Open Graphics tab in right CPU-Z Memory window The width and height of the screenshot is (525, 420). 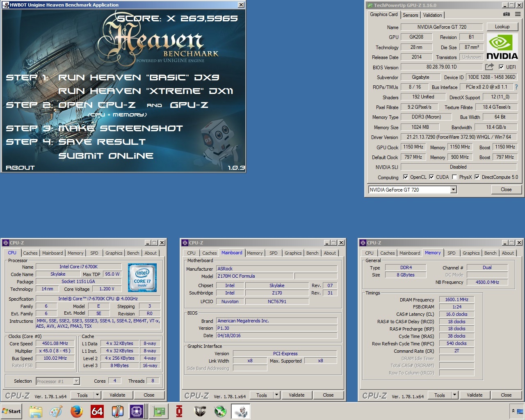pyautogui.click(x=471, y=253)
